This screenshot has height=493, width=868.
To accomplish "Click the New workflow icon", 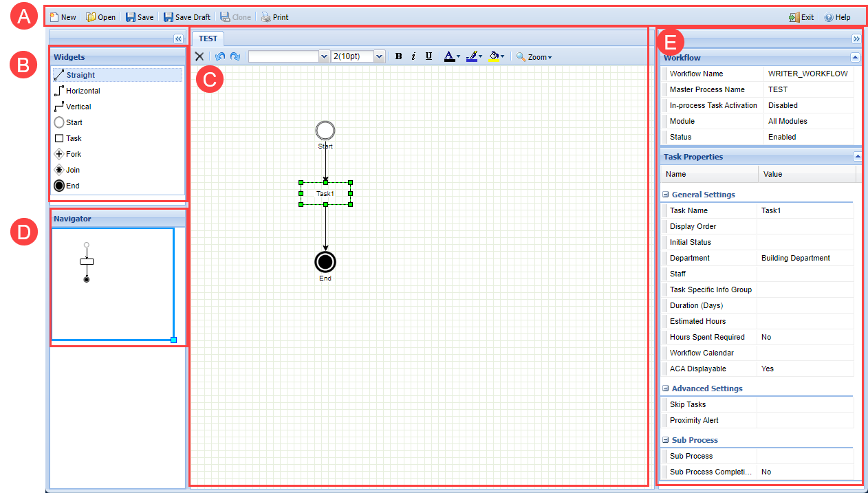I will [x=54, y=17].
